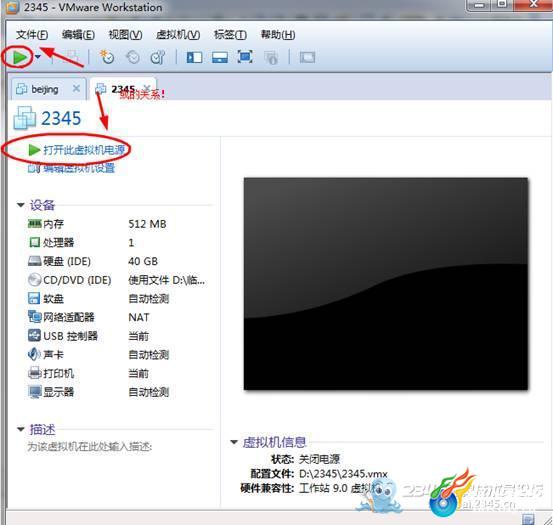Click the USB controller icon
Image resolution: width=553 pixels, height=525 pixels.
point(34,335)
